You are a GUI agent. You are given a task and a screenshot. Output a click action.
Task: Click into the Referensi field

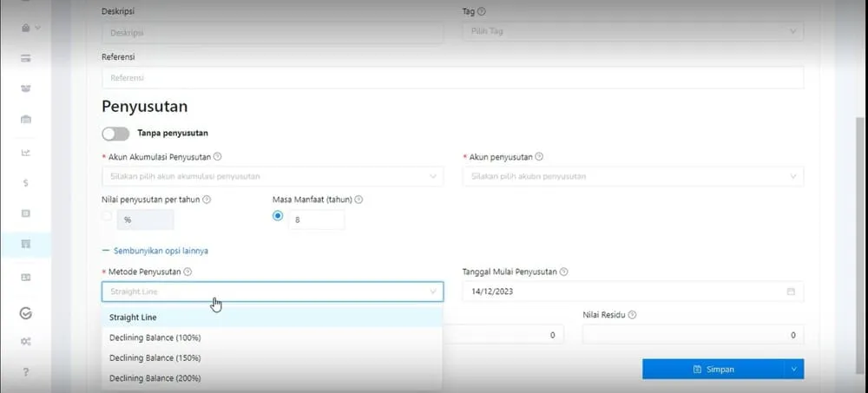point(453,78)
